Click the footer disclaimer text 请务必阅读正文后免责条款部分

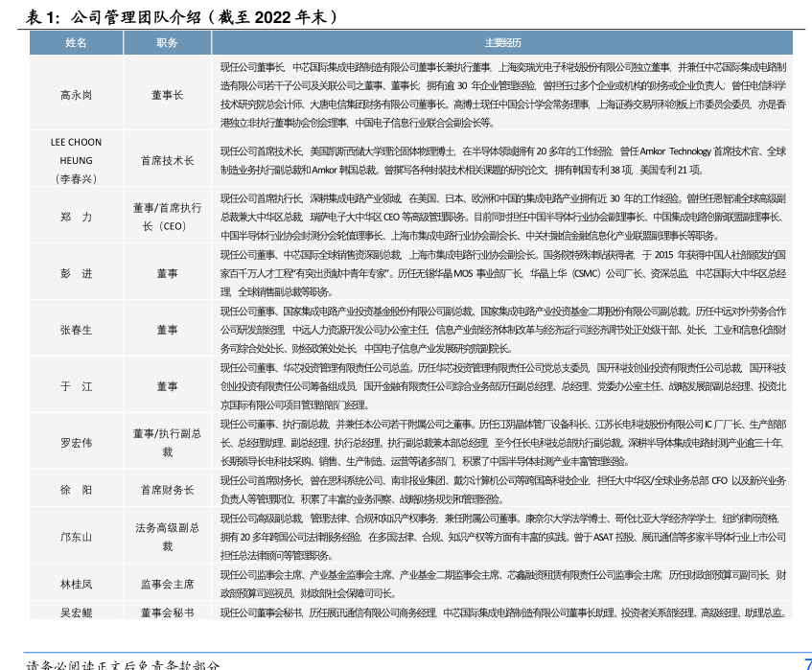pyautogui.click(x=123, y=663)
